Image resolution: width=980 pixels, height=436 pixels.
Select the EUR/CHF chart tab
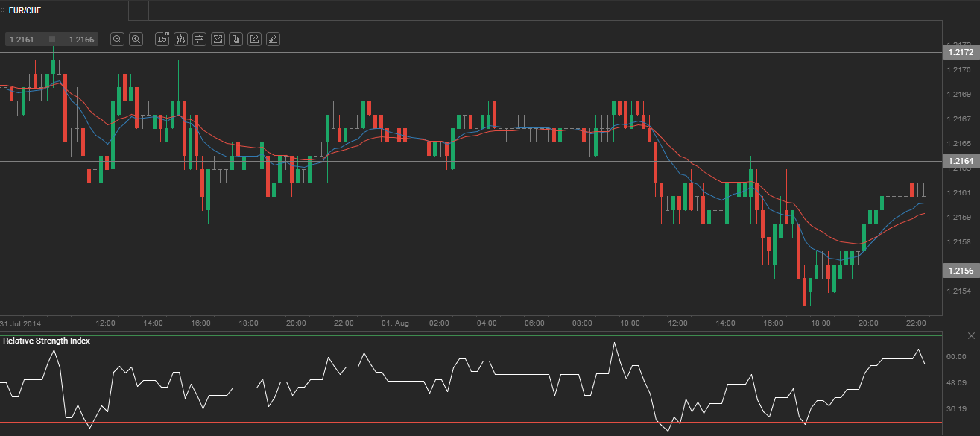(25, 10)
